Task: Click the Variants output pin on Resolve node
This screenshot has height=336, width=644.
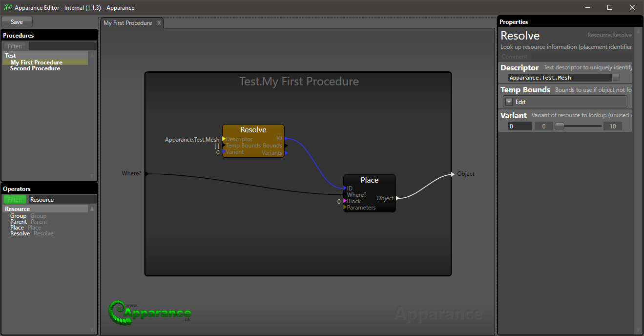Action: coord(286,153)
